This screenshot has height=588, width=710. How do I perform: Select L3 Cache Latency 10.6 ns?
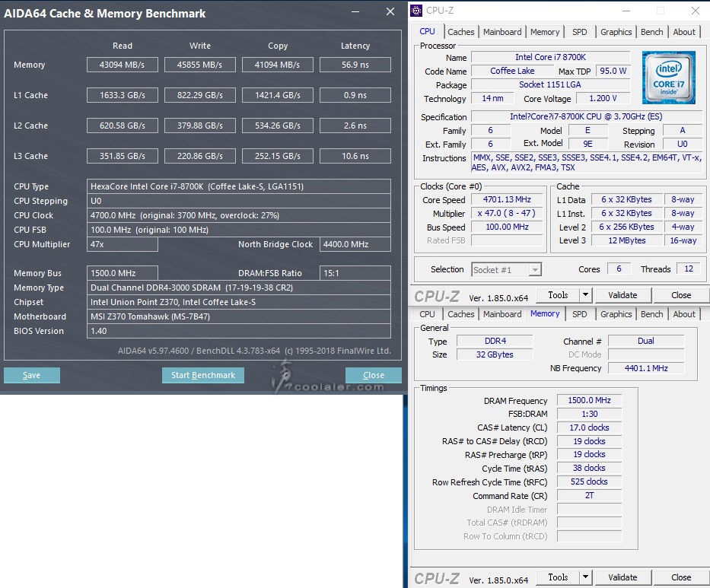point(355,156)
